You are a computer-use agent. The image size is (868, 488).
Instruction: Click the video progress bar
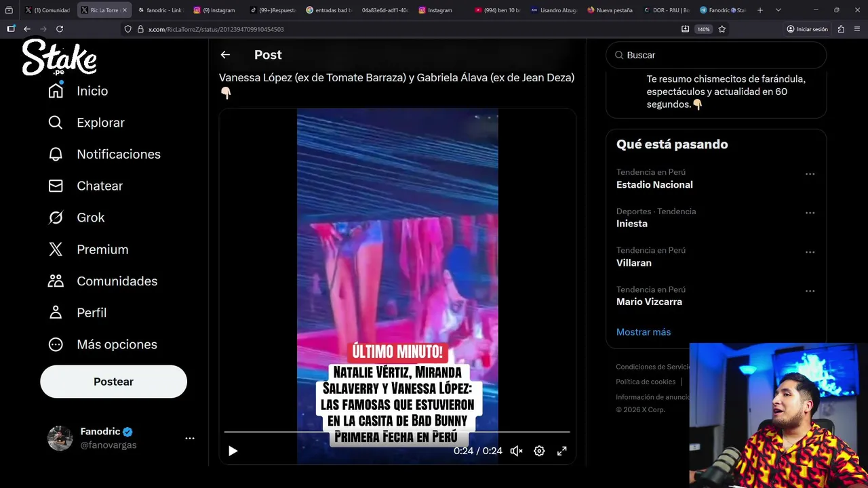[x=397, y=432]
